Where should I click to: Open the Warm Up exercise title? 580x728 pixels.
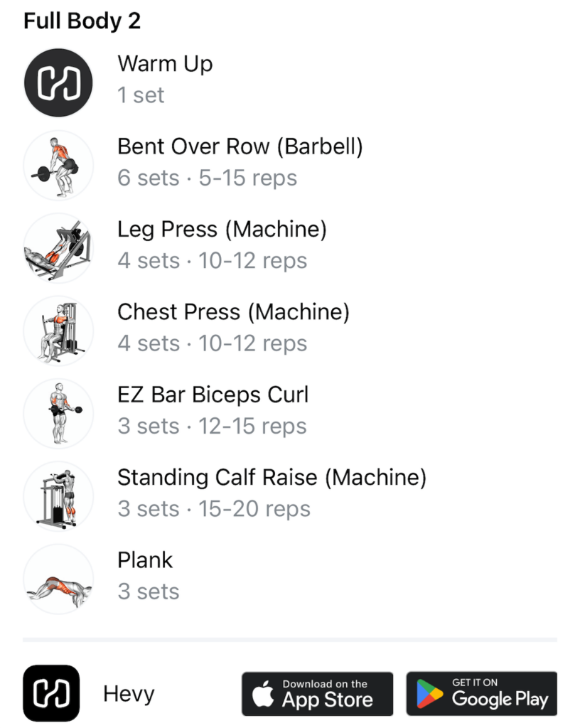pos(165,64)
